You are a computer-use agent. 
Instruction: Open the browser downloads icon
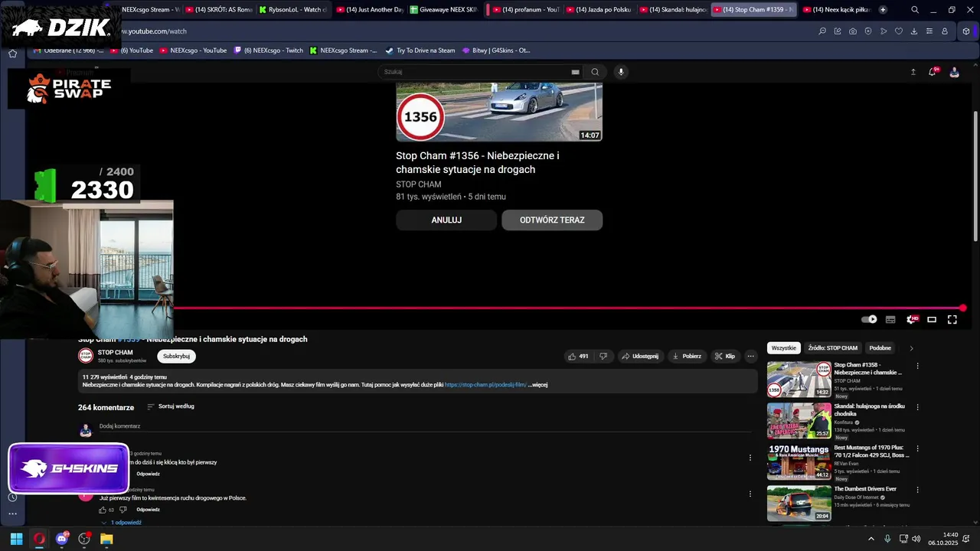pyautogui.click(x=914, y=31)
